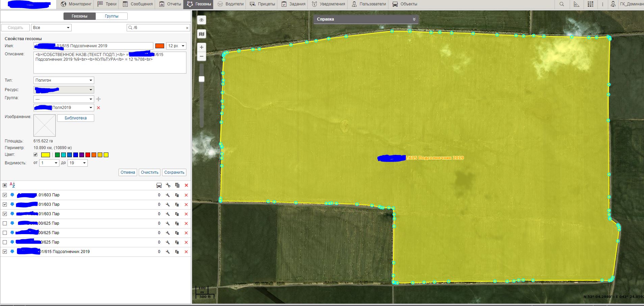Open the map layers selection icon
This screenshot has width=644, height=306.
click(202, 34)
